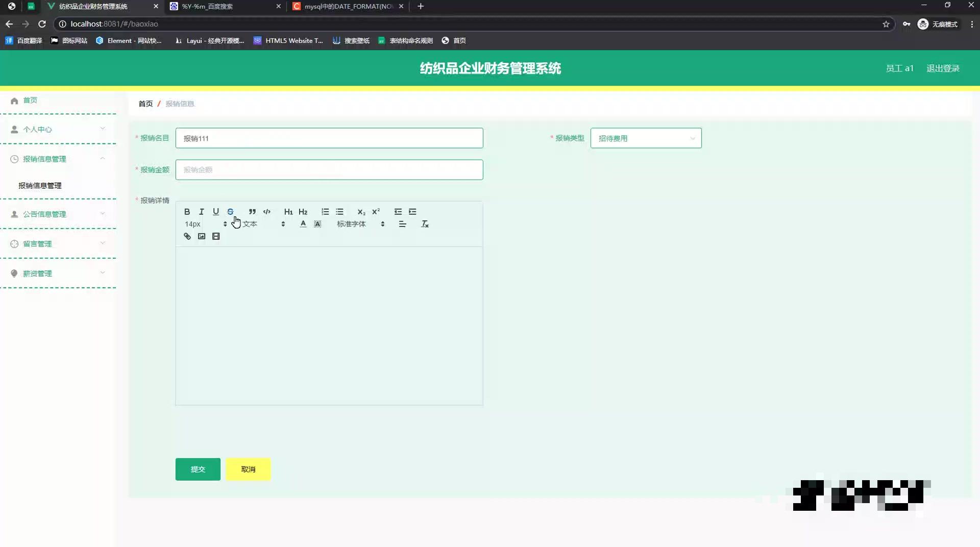Open the 文本 header style dropdown
Screen dimensions: 980x547
tap(263, 224)
